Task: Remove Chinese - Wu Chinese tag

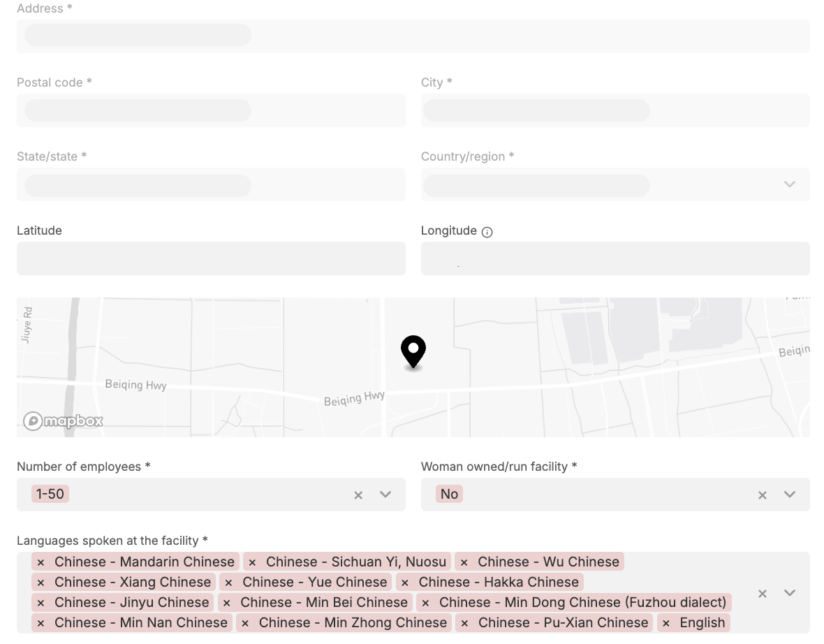Action: 464,562
